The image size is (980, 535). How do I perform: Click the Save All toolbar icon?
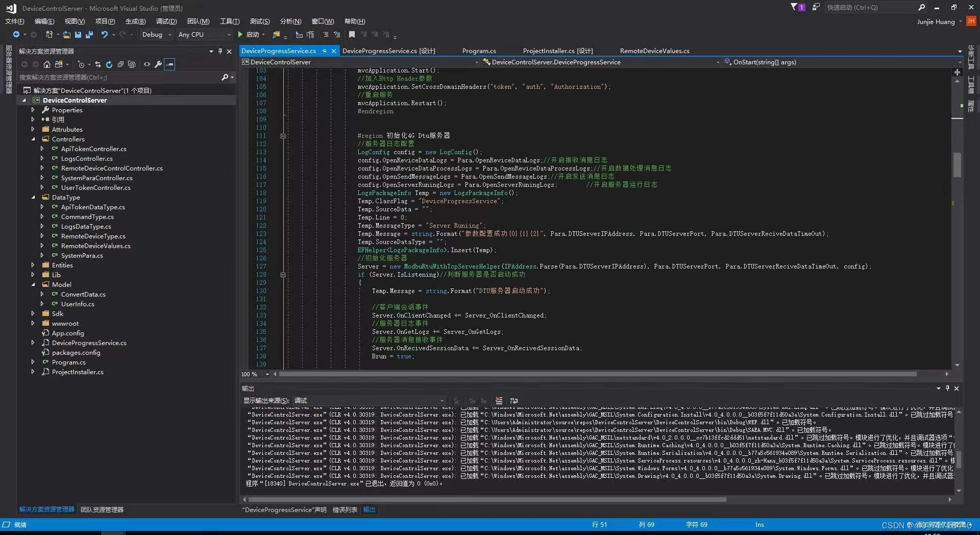pyautogui.click(x=89, y=35)
